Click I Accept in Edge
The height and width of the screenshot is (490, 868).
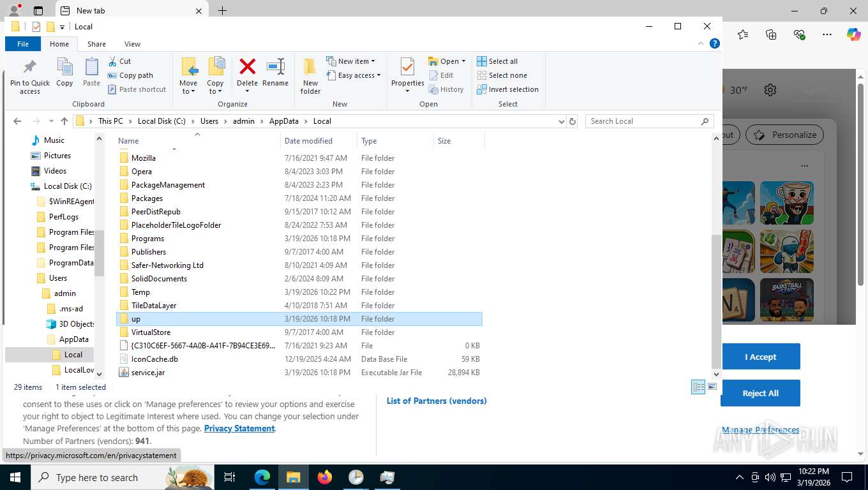pos(760,357)
